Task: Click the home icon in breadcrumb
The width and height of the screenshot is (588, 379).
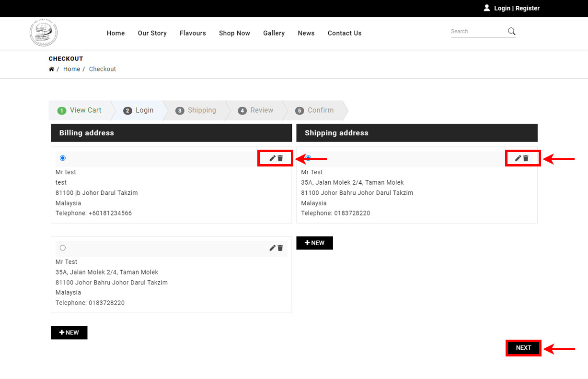Action: tap(51, 69)
